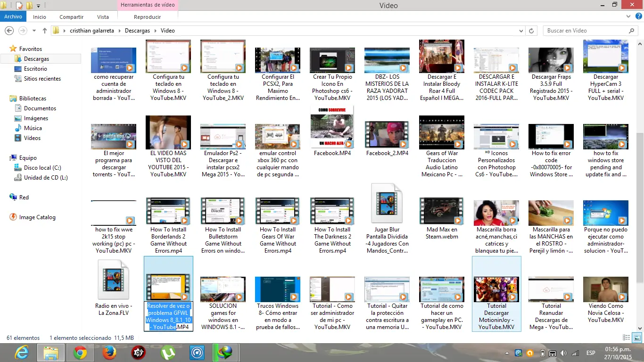Open Explorer help question mark
644x362 pixels.
point(638,16)
